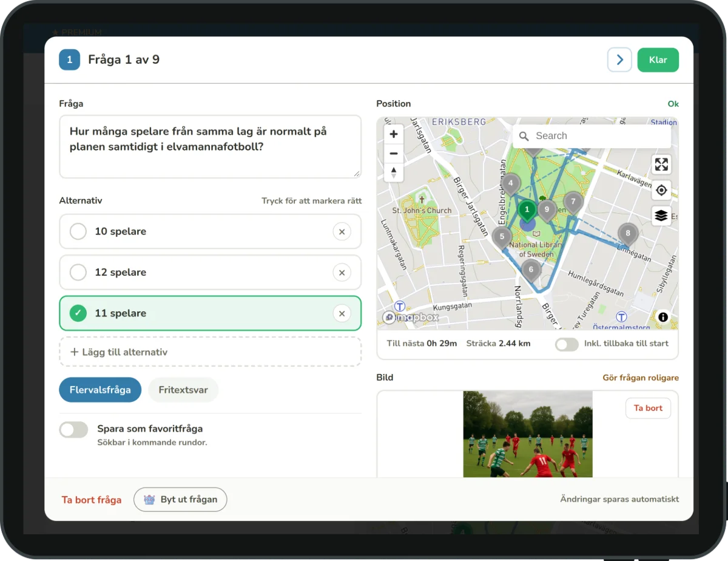Click "Ändringar sparas automatiskt" status text

pyautogui.click(x=619, y=500)
